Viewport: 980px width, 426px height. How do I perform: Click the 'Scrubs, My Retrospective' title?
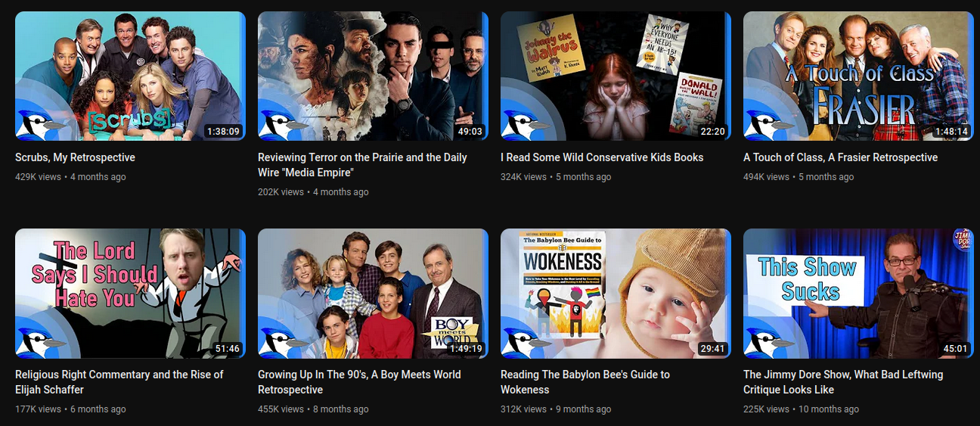pyautogui.click(x=76, y=157)
